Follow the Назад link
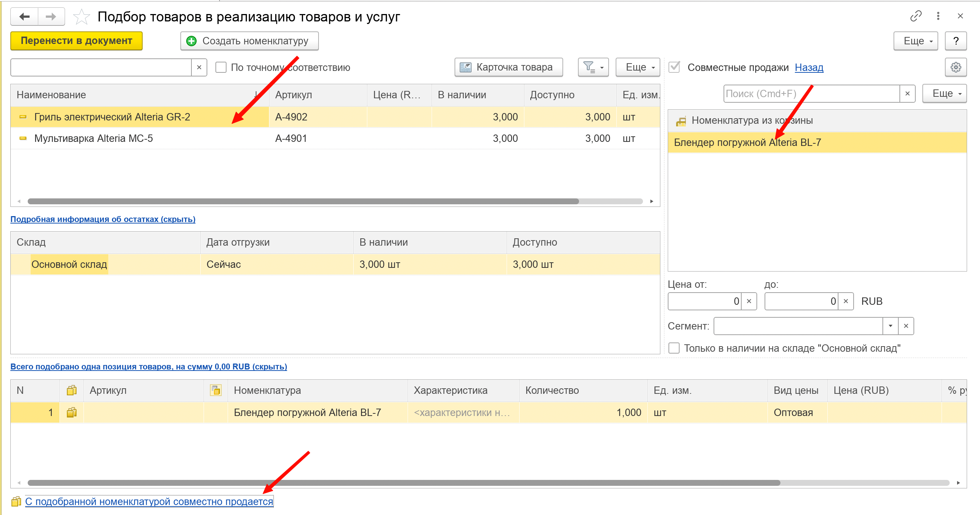This screenshot has height=515, width=980. [x=809, y=67]
